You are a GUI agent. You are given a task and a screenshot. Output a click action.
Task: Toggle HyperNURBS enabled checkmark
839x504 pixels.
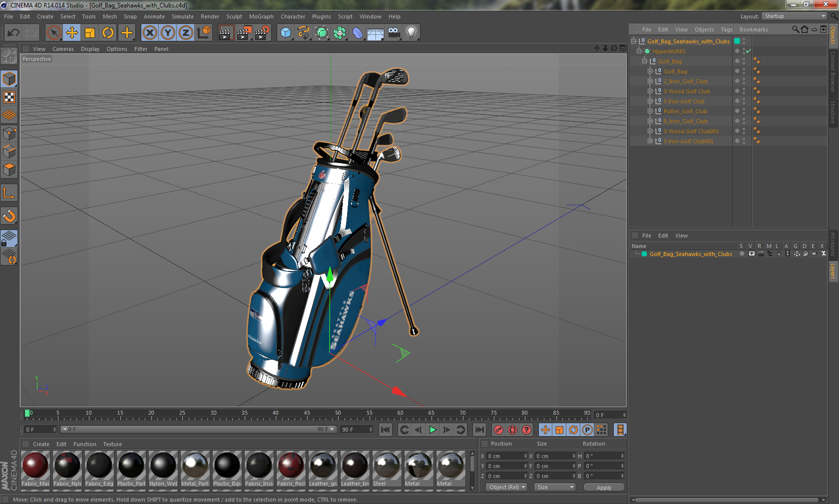pyautogui.click(x=749, y=51)
